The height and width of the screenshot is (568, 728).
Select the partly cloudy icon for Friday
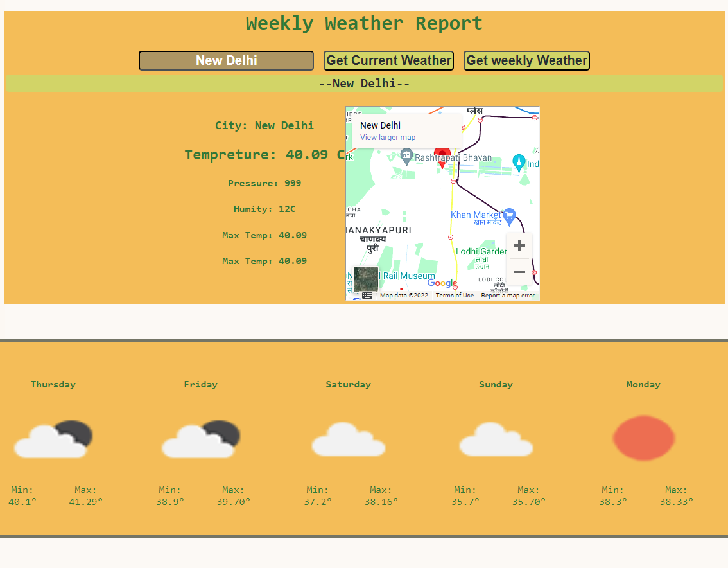click(200, 438)
